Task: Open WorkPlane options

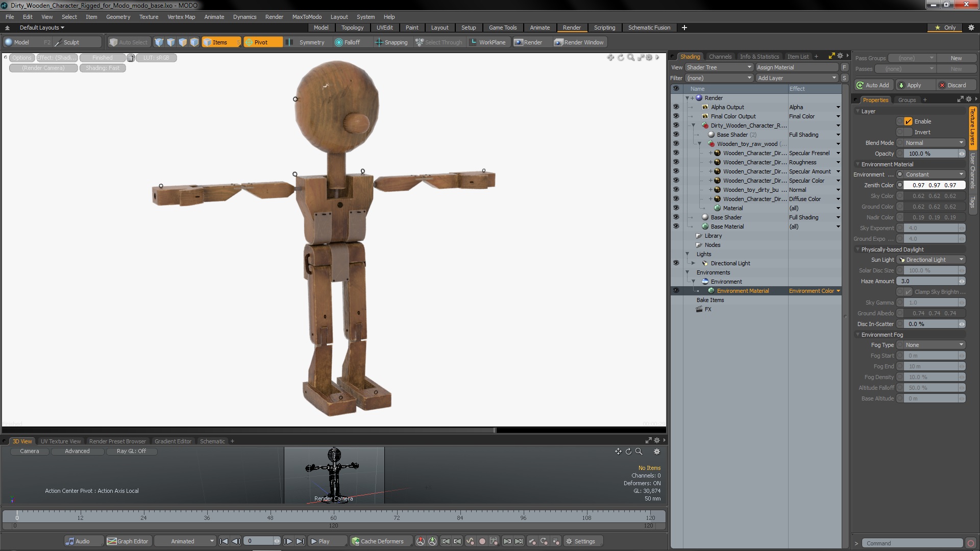Action: 488,42
